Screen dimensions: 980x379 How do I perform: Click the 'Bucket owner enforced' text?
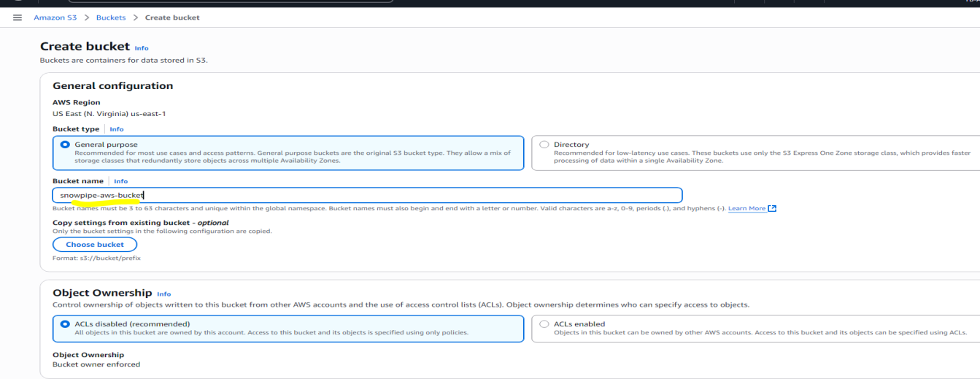96,364
